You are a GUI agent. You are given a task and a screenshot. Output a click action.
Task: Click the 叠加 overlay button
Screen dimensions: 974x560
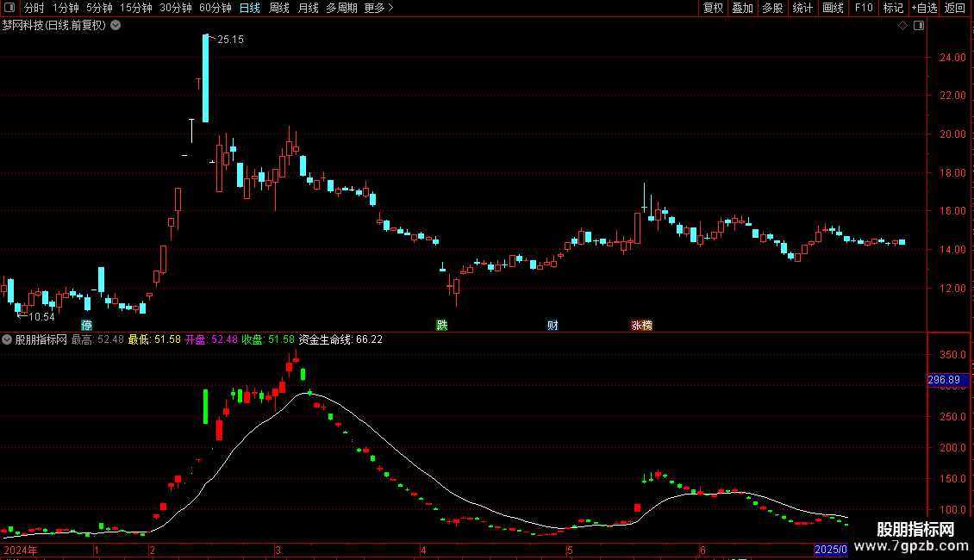pyautogui.click(x=743, y=8)
